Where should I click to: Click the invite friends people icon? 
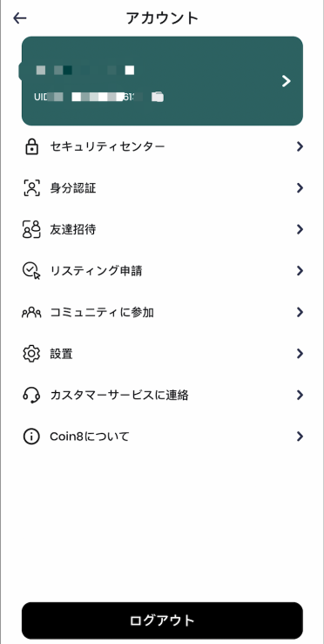click(31, 229)
